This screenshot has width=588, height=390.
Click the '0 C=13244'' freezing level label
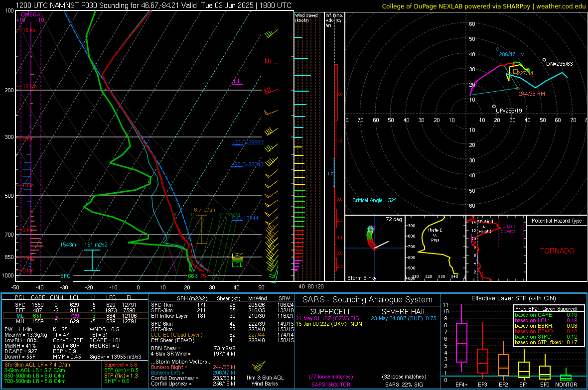click(x=246, y=218)
